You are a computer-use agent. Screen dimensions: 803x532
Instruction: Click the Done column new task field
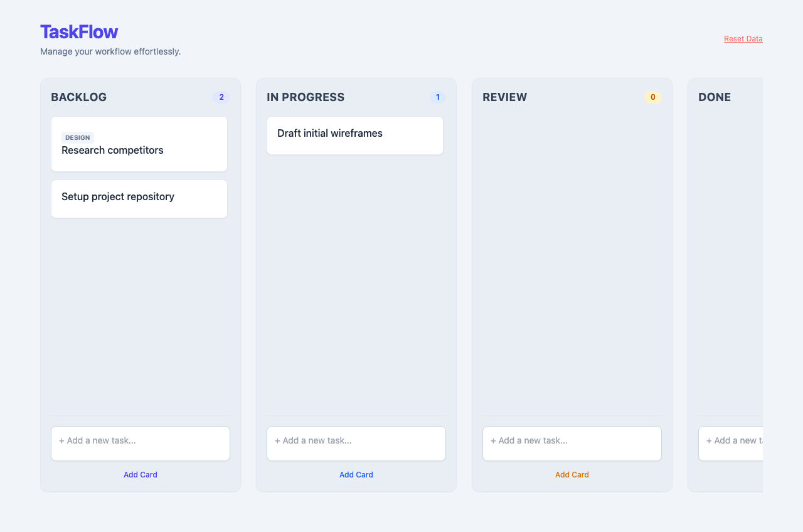[731, 443]
